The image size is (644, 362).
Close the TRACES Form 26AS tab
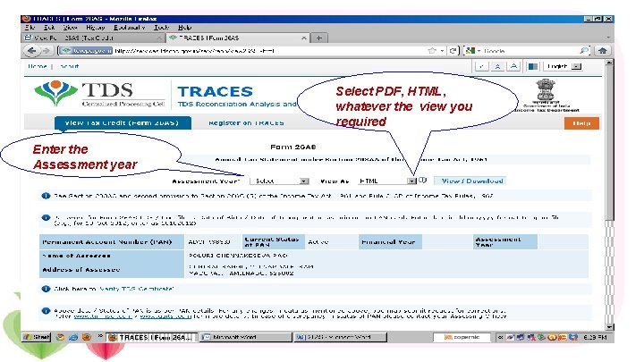click(304, 38)
